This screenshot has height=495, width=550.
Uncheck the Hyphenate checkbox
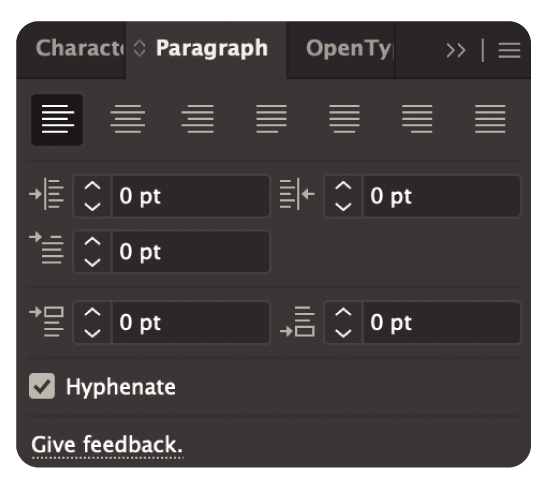42,386
